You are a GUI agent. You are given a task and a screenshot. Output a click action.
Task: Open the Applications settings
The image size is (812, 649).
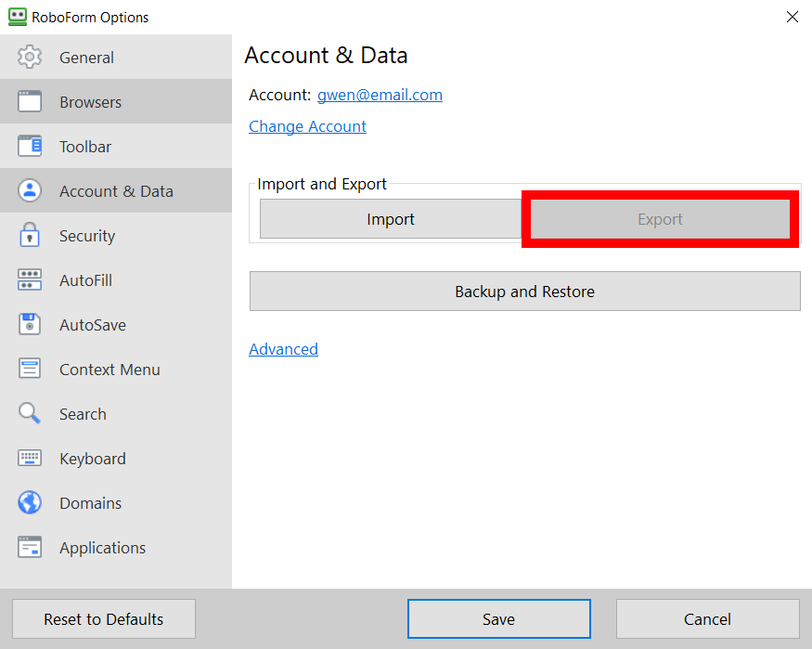tap(116, 547)
